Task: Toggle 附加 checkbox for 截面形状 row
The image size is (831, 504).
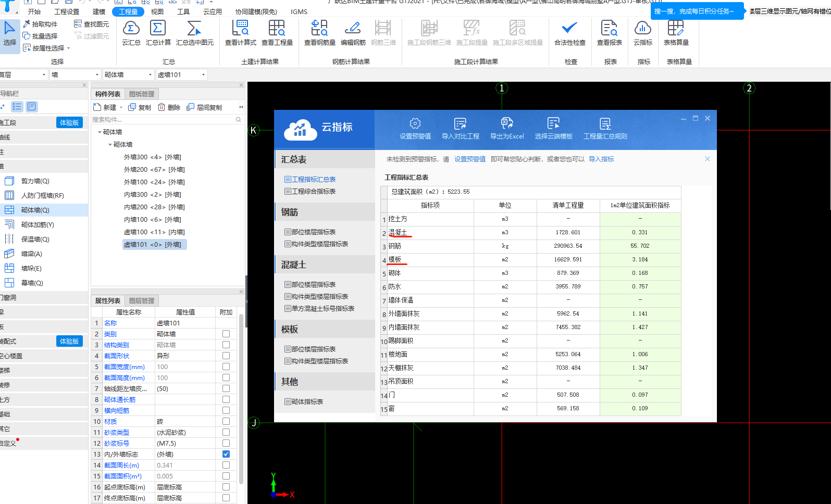Action: click(226, 356)
